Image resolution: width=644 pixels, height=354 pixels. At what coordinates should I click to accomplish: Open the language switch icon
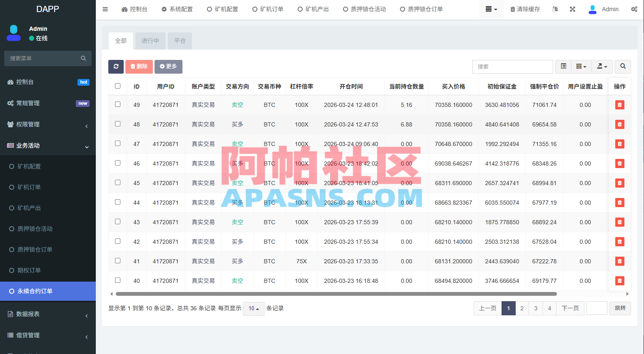tap(555, 9)
